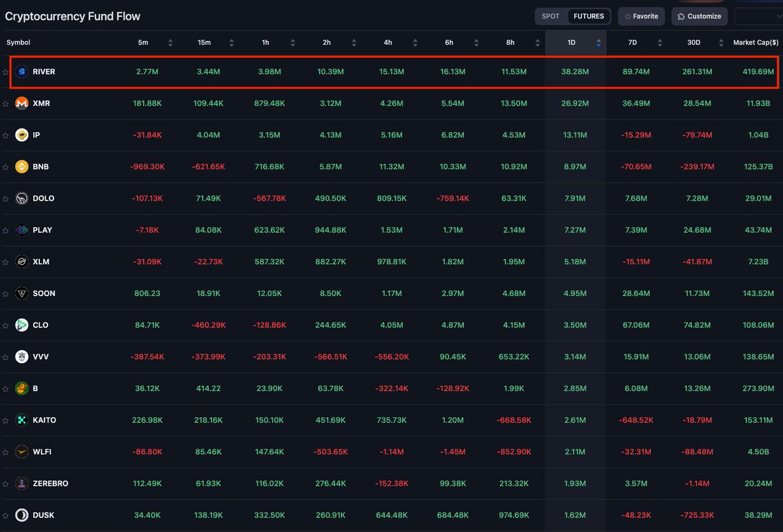The height and width of the screenshot is (532, 783).
Task: Click the ZEREBRO coin icon
Action: [21, 483]
